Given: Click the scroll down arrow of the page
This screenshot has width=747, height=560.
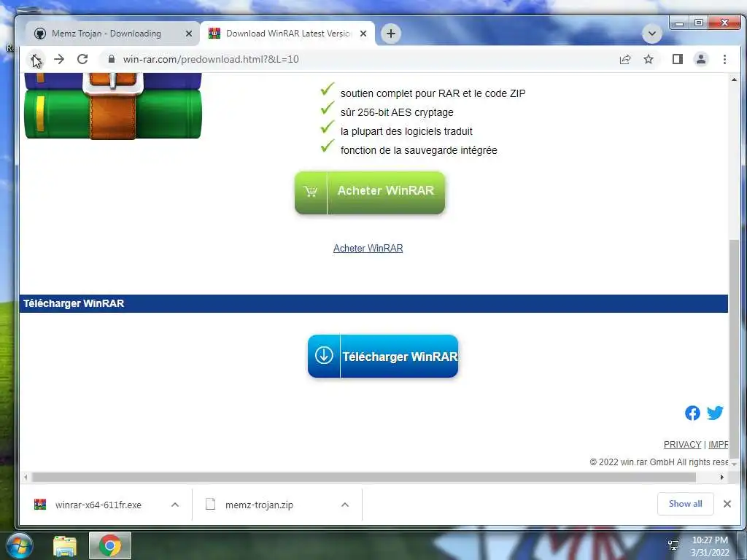Looking at the screenshot, I should [x=734, y=464].
